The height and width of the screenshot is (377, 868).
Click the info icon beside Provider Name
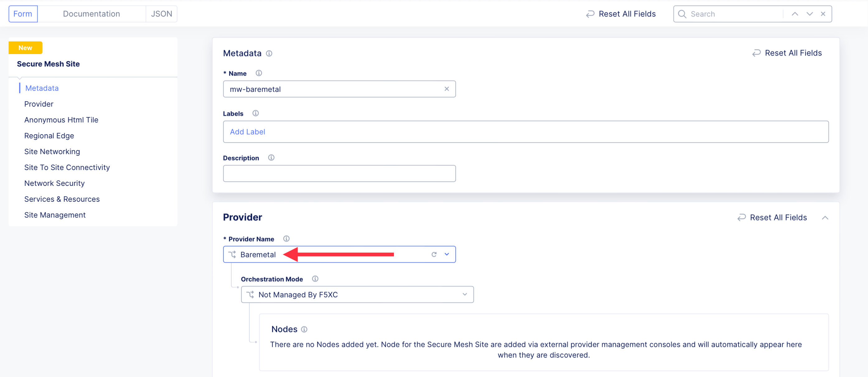[x=286, y=239]
